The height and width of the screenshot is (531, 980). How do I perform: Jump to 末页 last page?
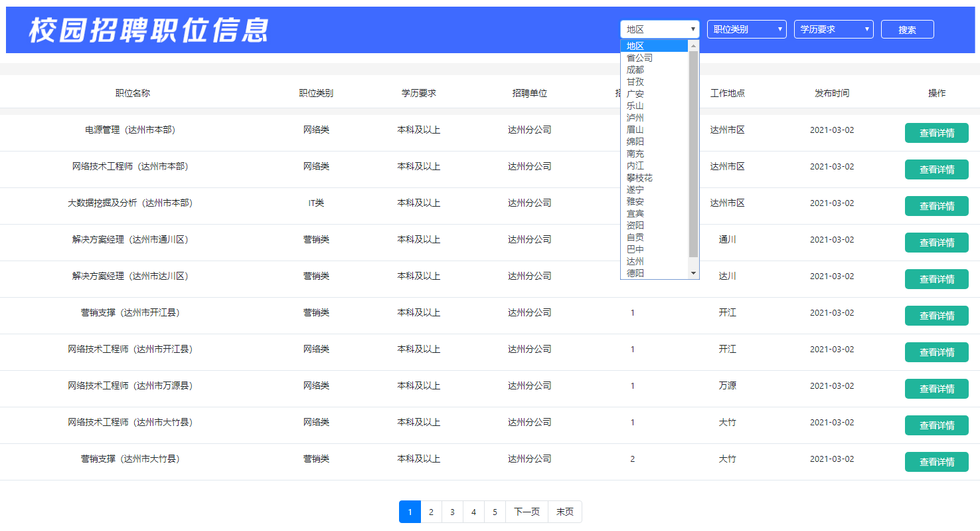point(565,512)
